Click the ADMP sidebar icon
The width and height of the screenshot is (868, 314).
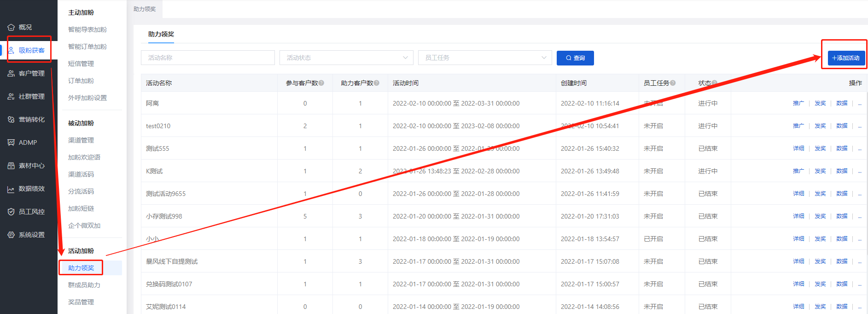click(11, 142)
